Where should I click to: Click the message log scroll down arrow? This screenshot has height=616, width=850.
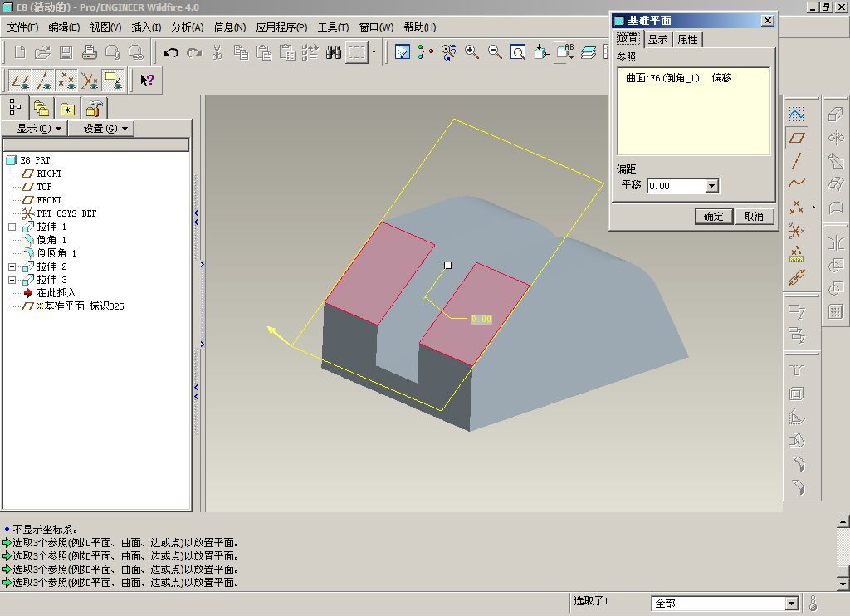coord(843,584)
